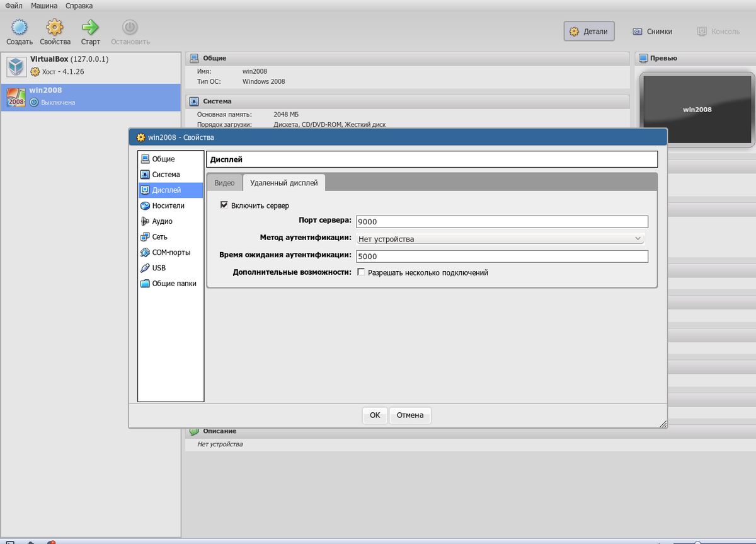
Task: Click the green Старт arrow icon
Action: click(90, 27)
